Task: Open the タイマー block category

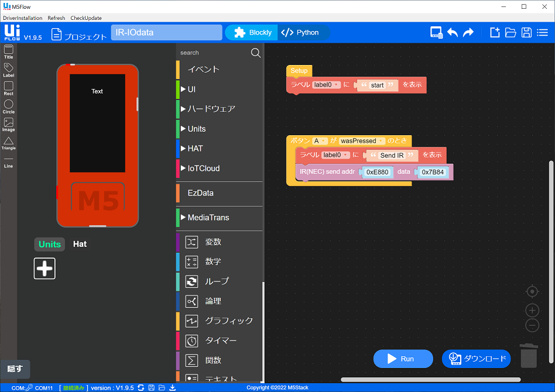Action: pos(220,341)
